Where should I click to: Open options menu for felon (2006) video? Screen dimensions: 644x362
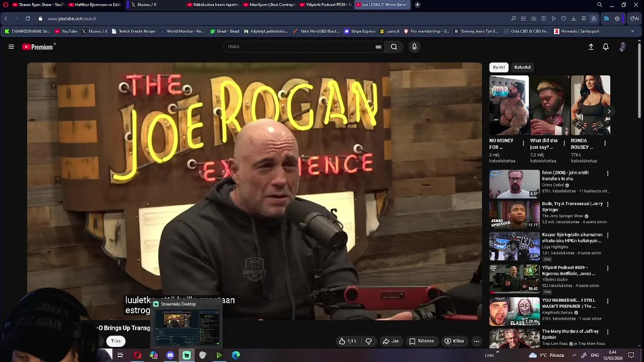607,173
